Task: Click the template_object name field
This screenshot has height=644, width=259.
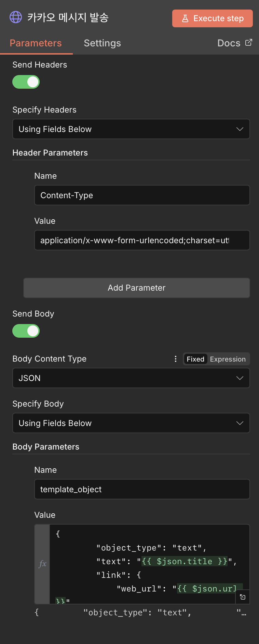Action: point(142,489)
